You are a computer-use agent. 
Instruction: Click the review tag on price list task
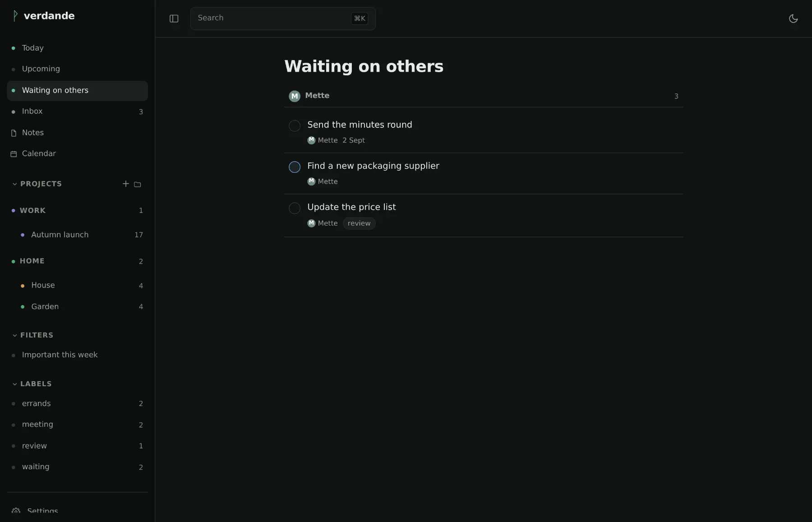pos(359,223)
